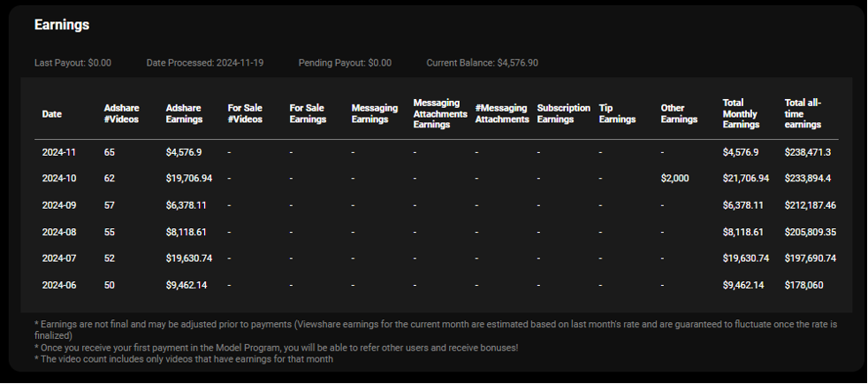Click the Other Earnings column header

[679, 114]
